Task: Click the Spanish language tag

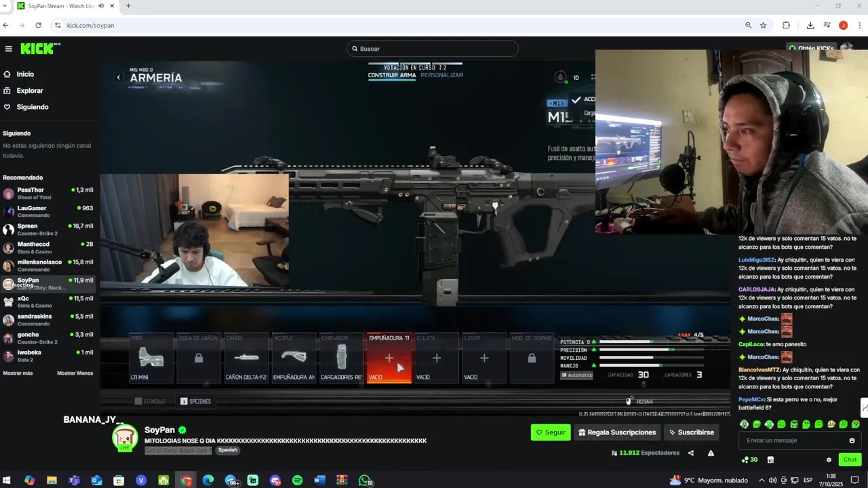Action: 228,450
